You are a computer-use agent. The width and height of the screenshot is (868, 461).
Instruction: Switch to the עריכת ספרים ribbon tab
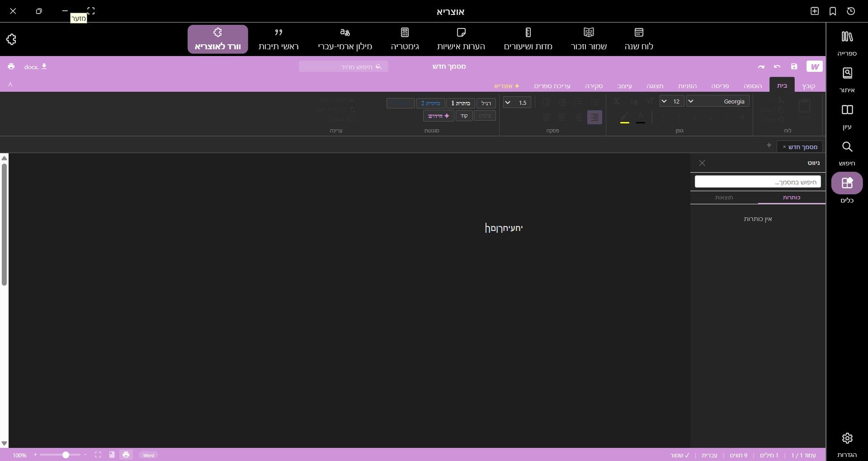click(552, 86)
